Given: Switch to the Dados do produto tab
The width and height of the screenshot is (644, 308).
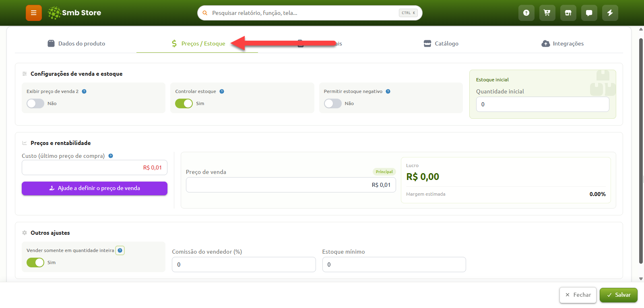Looking at the screenshot, I should pos(76,43).
